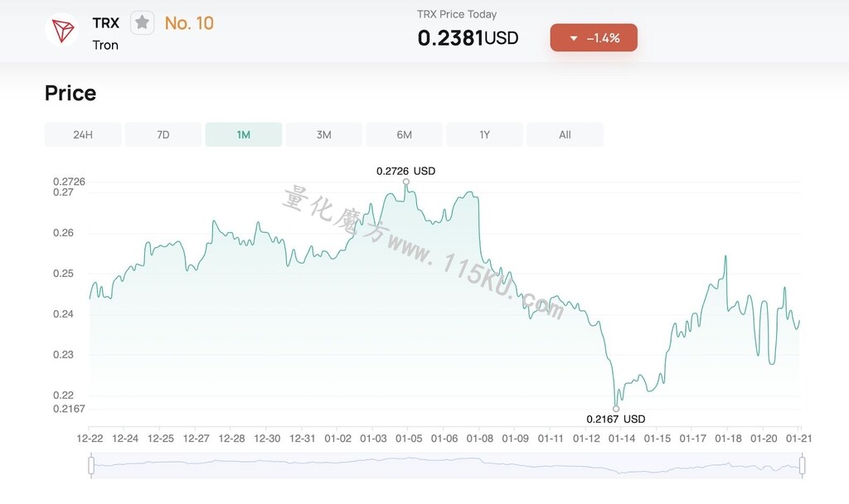The image size is (849, 504).
Task: Click the left handle of the range slider
Action: (91, 466)
